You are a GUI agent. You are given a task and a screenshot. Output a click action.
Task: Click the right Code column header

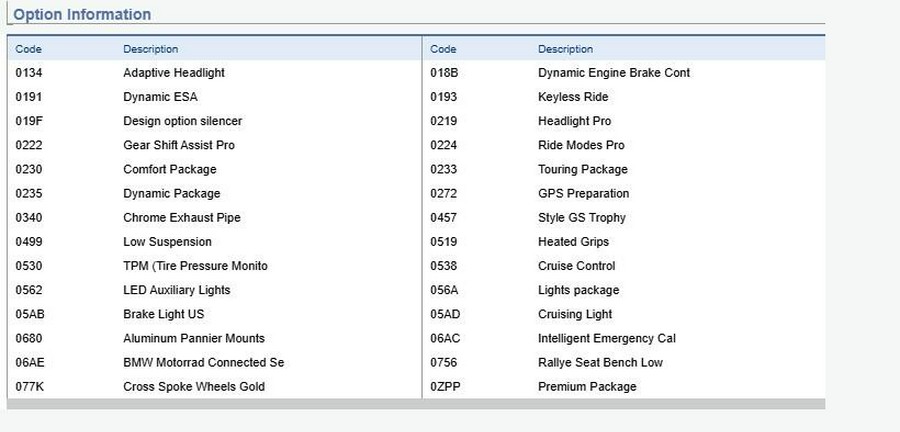(443, 49)
